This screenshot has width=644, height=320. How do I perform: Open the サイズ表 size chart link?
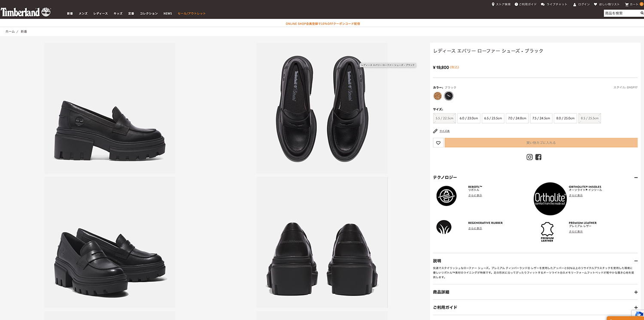point(444,131)
